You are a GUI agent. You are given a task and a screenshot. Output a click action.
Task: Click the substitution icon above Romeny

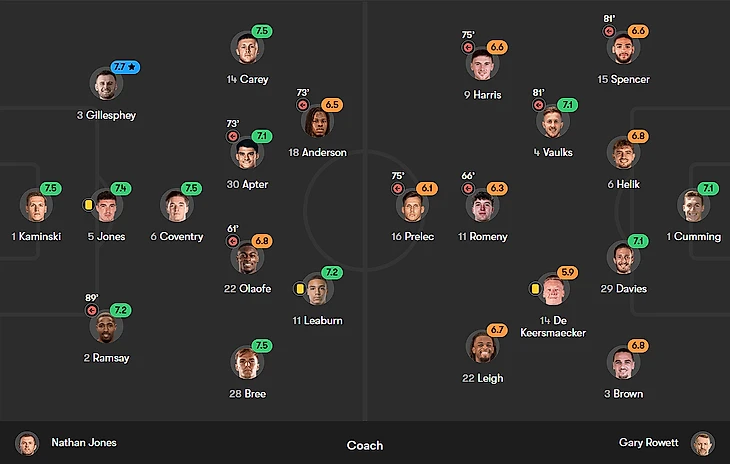point(468,188)
